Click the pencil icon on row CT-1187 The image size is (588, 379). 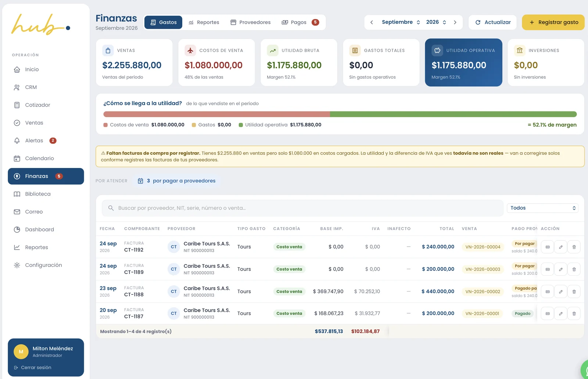click(560, 314)
